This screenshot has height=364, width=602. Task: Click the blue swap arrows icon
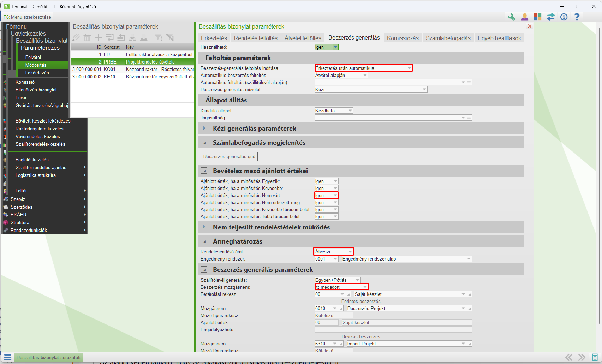click(551, 17)
